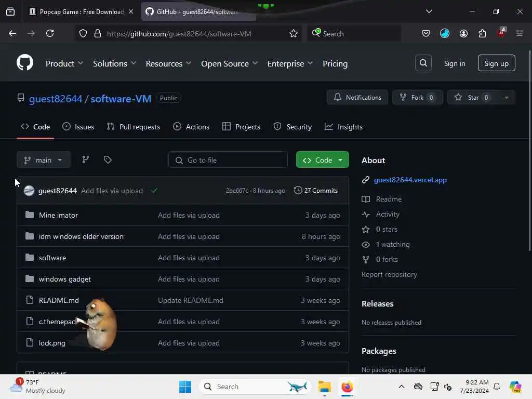Click the blue circular extension icon
532x399 pixels.
pyautogui.click(x=445, y=33)
